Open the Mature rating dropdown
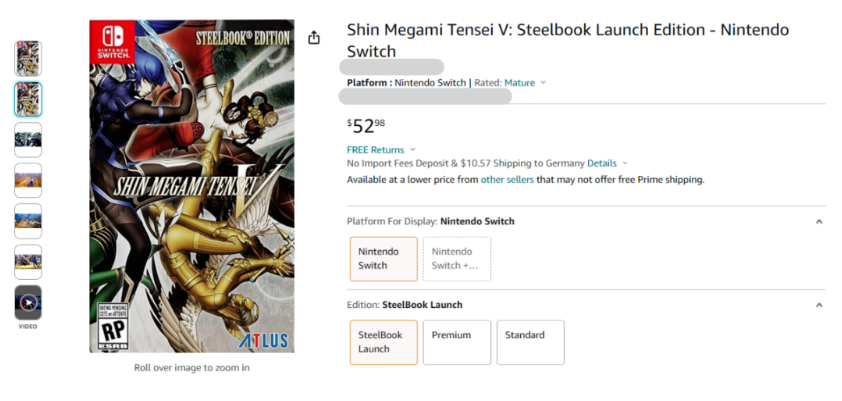The image size is (842, 401). coord(525,82)
